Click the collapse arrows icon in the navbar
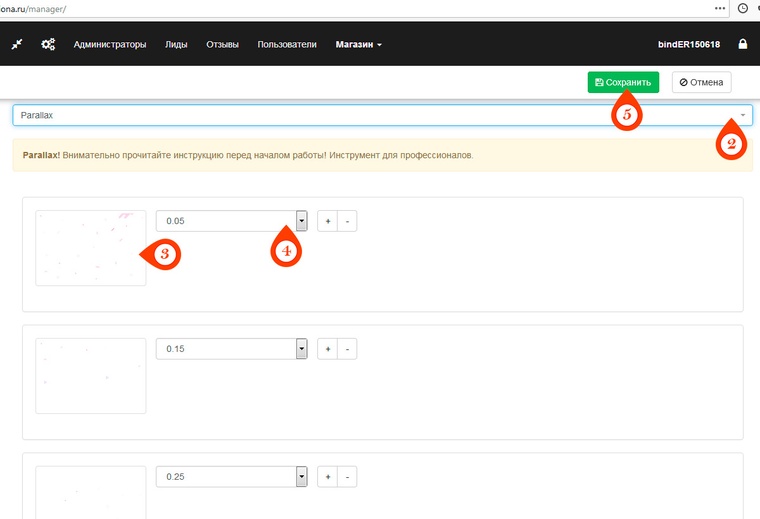This screenshot has width=760, height=519. [x=16, y=44]
